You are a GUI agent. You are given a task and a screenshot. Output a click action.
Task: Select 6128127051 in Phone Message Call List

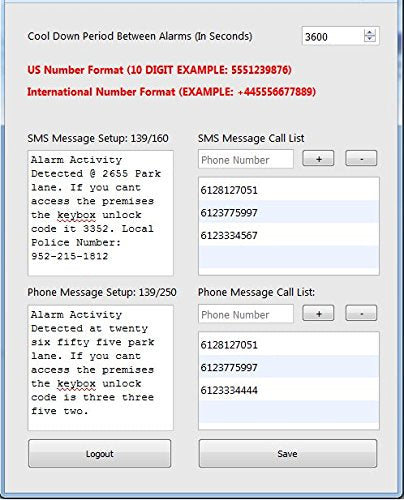(289, 344)
